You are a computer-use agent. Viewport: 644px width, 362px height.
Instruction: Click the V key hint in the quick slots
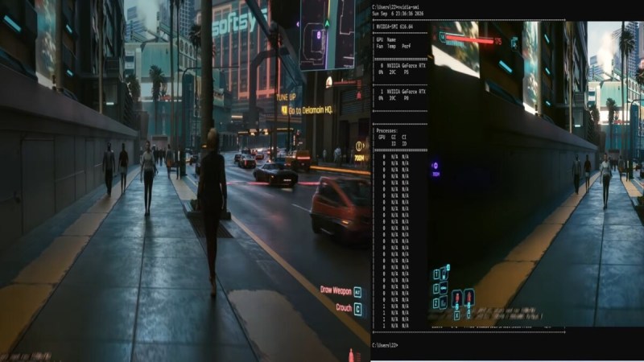pyautogui.click(x=436, y=290)
